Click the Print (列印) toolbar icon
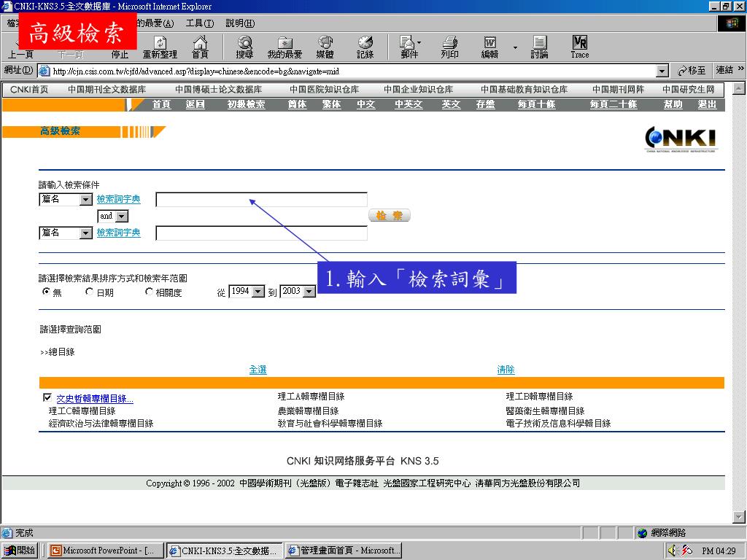The height and width of the screenshot is (560, 747). (x=449, y=47)
